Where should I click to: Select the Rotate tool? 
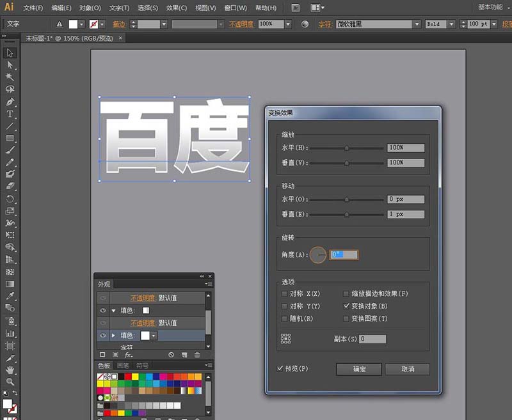click(10, 199)
